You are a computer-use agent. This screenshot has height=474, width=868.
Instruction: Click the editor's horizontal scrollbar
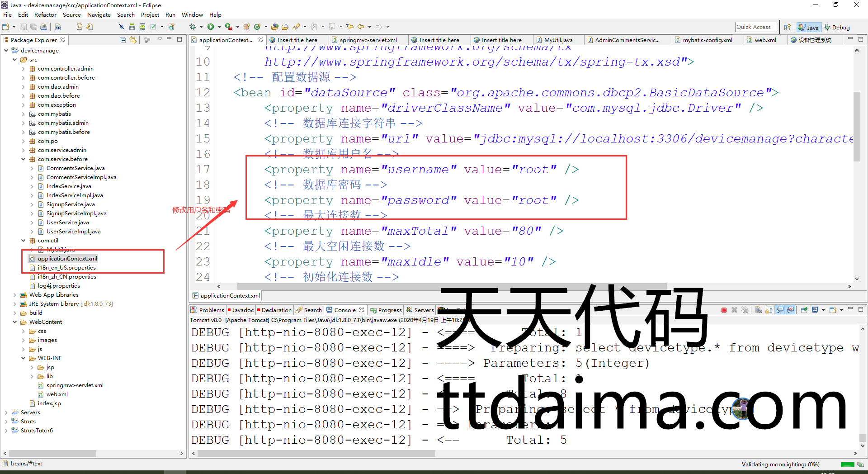tap(452, 286)
